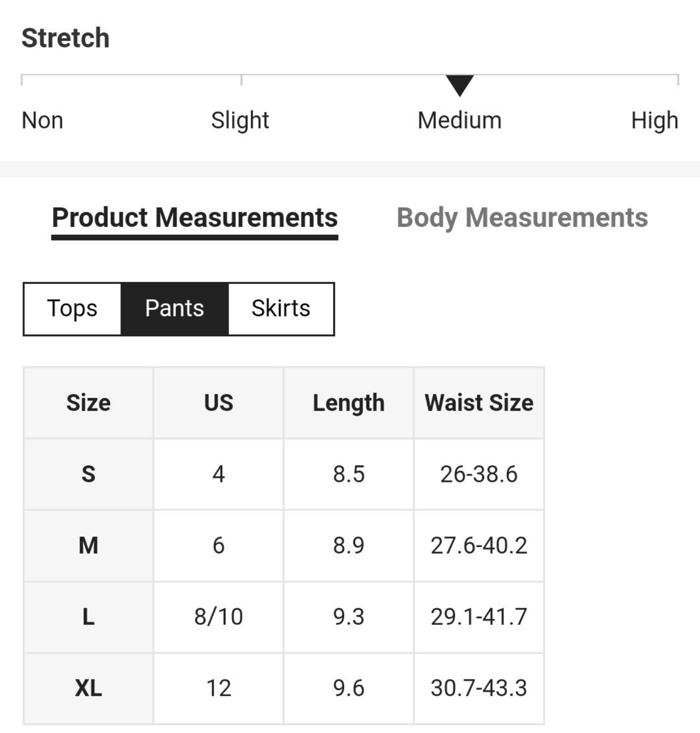Select the S size row cell
Viewport: 700px width, 733px height.
click(88, 474)
